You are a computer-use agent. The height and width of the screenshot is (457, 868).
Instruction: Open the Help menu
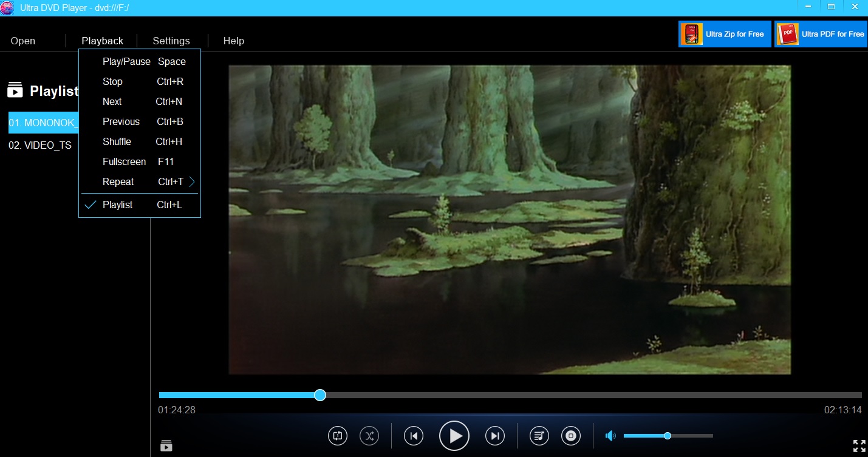(x=234, y=41)
